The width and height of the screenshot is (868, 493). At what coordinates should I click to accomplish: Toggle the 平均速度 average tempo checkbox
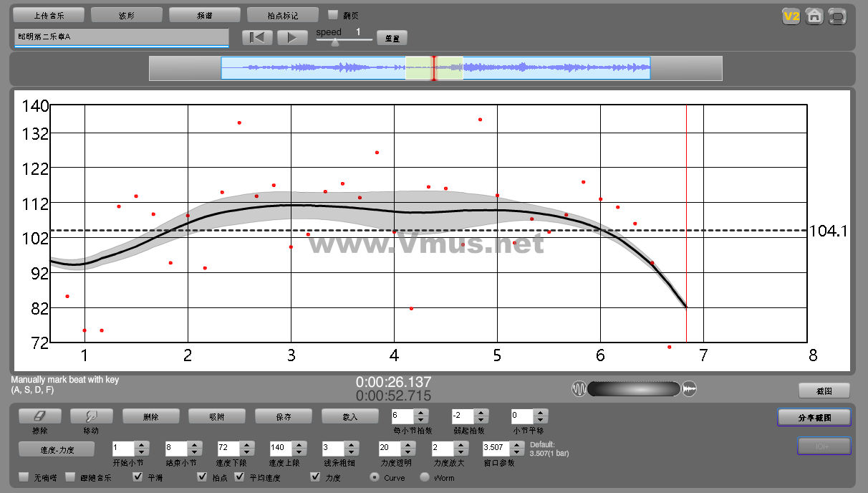pos(239,477)
